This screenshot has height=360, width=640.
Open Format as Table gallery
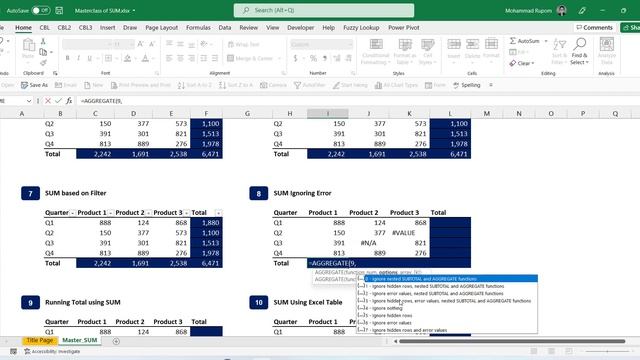(x=404, y=51)
